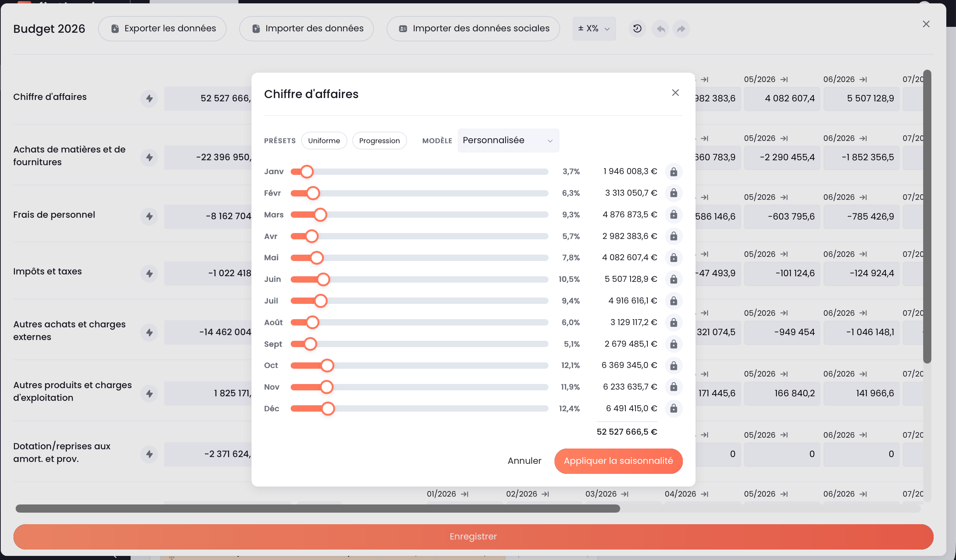Toggle lock for Févr row
The height and width of the screenshot is (560, 956).
coord(674,194)
